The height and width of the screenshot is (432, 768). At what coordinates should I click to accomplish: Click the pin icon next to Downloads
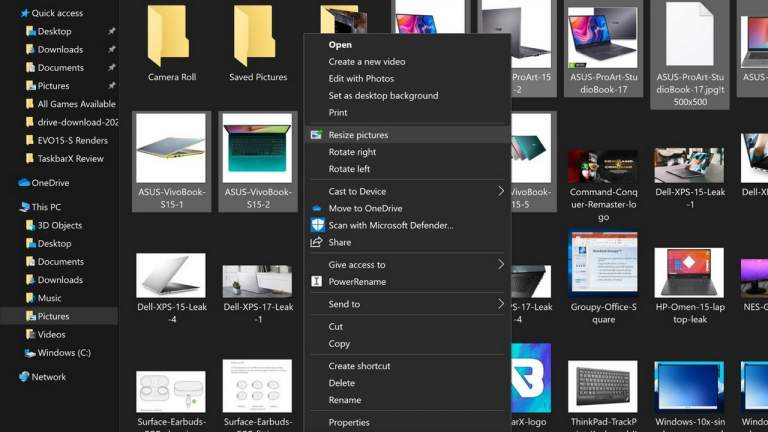112,49
